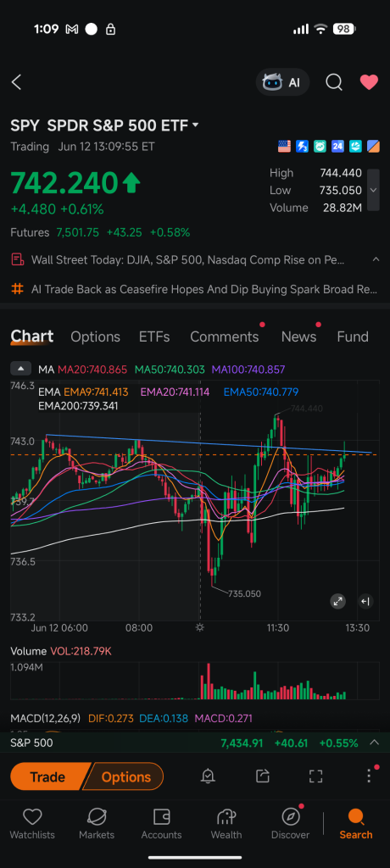Tap the MA20:740.865 indicator value

point(92,370)
